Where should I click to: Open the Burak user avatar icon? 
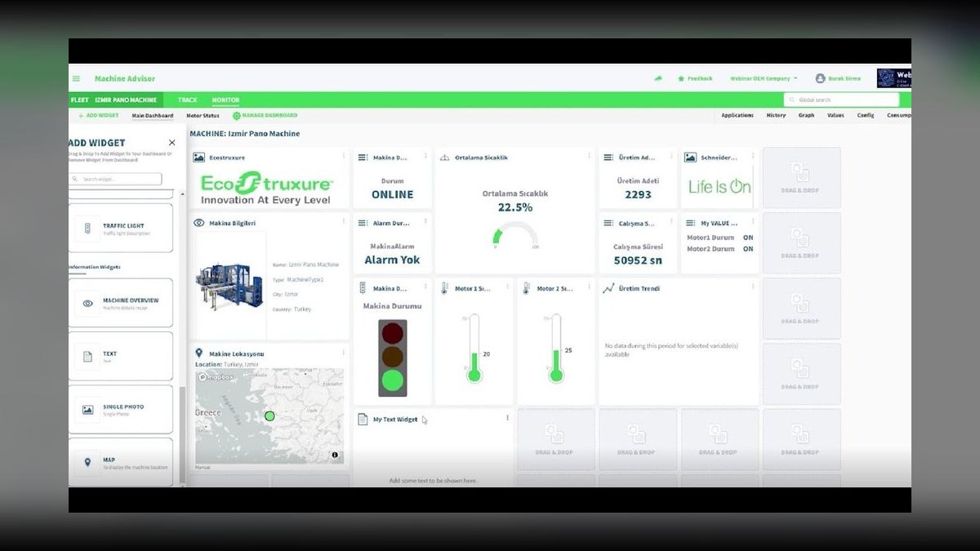[820, 78]
